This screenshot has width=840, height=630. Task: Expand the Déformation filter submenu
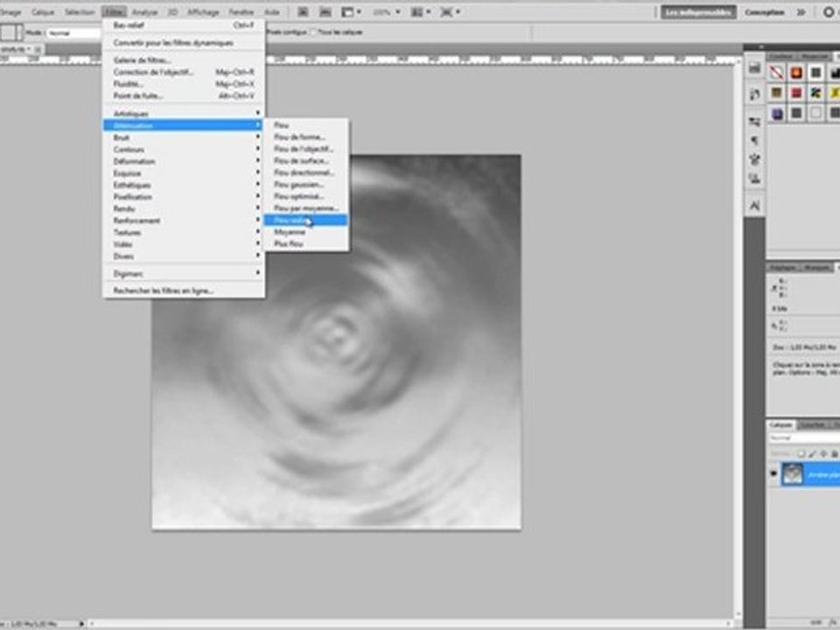click(x=183, y=161)
